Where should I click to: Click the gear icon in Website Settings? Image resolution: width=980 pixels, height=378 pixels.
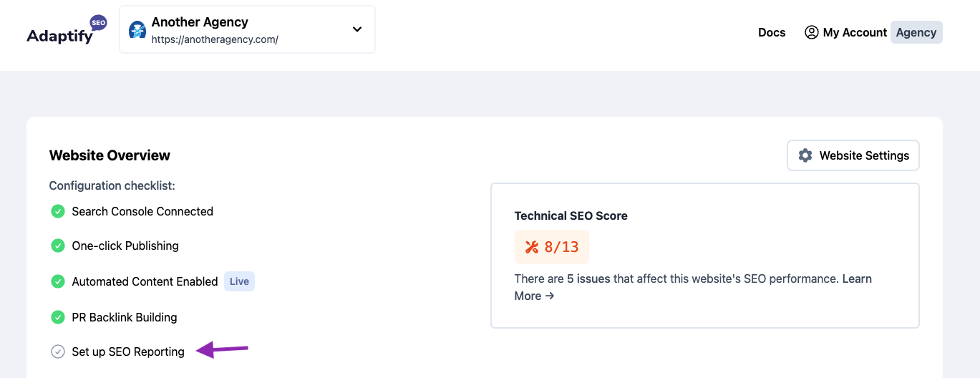[805, 155]
